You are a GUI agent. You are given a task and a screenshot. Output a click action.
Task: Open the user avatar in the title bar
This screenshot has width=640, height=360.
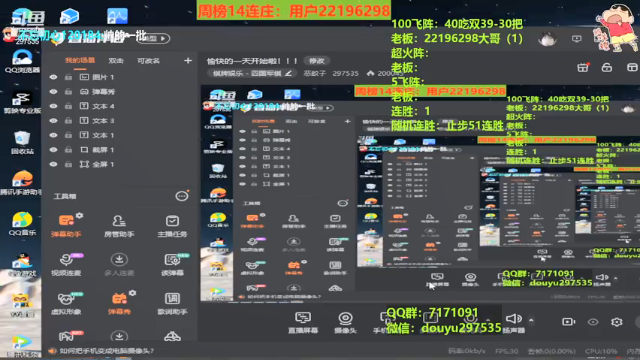click(547, 39)
